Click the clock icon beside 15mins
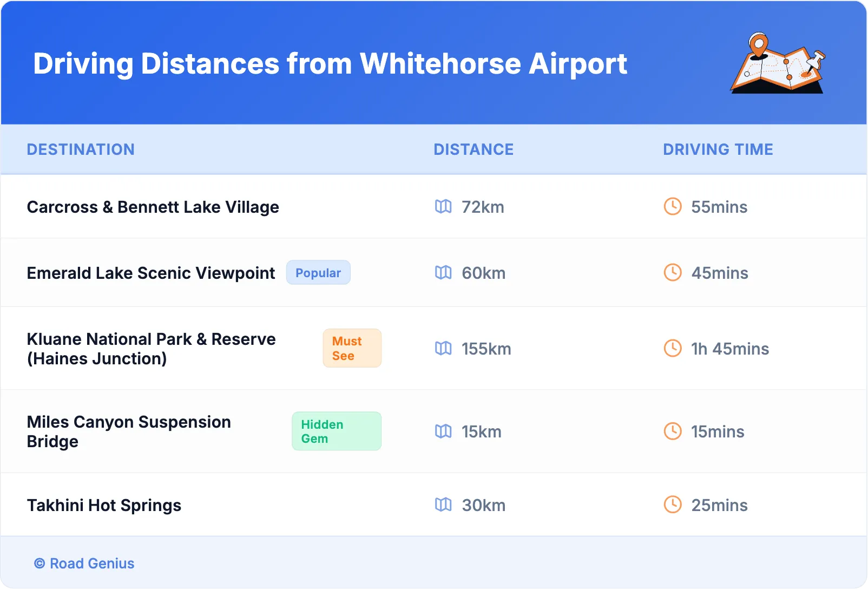This screenshot has height=589, width=868. (x=673, y=431)
